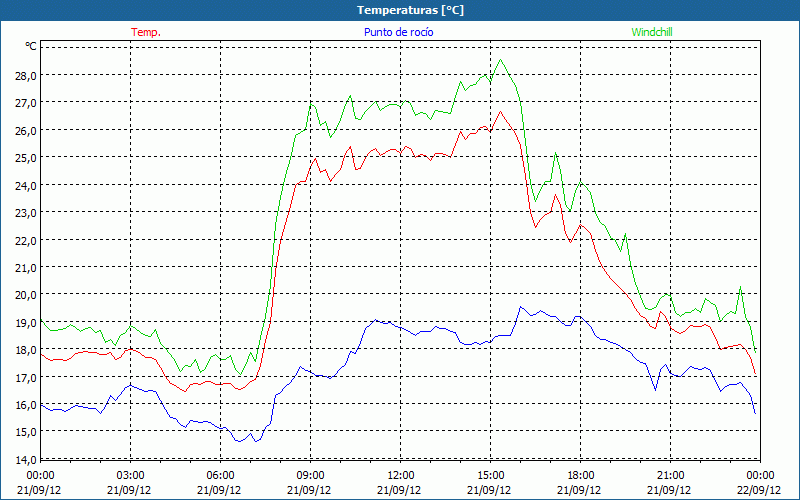Image resolution: width=800 pixels, height=500 pixels.
Task: Click the green Windchill peak after 15:00
Action: [501, 60]
